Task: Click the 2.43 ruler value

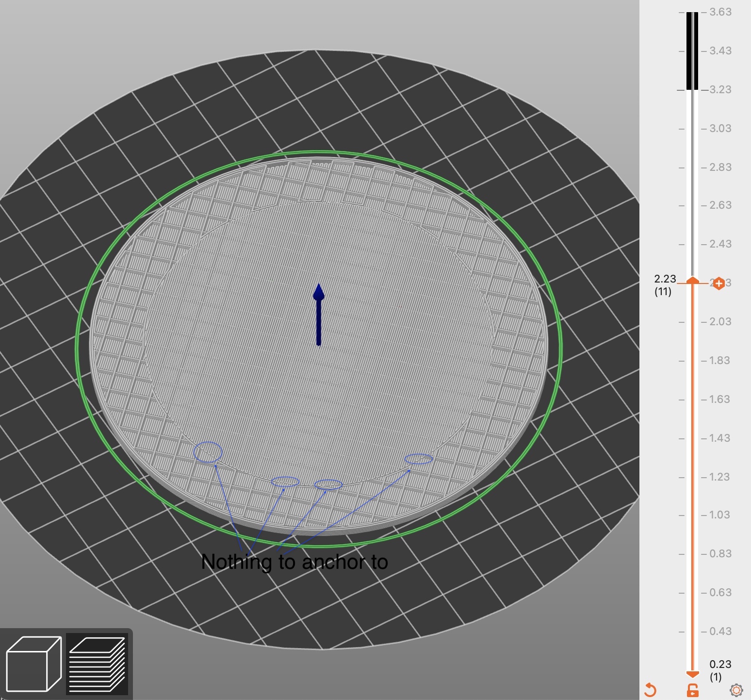Action: [x=720, y=244]
